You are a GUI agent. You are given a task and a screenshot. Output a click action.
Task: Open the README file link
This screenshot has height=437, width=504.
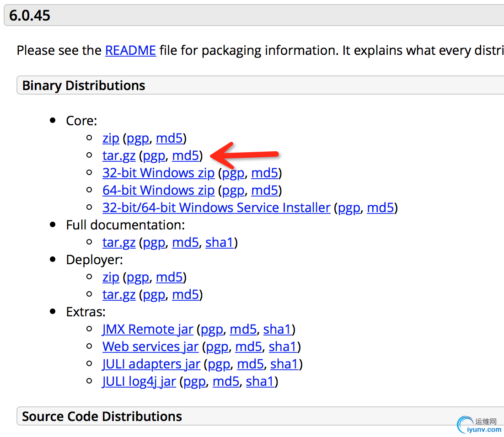[x=130, y=50]
